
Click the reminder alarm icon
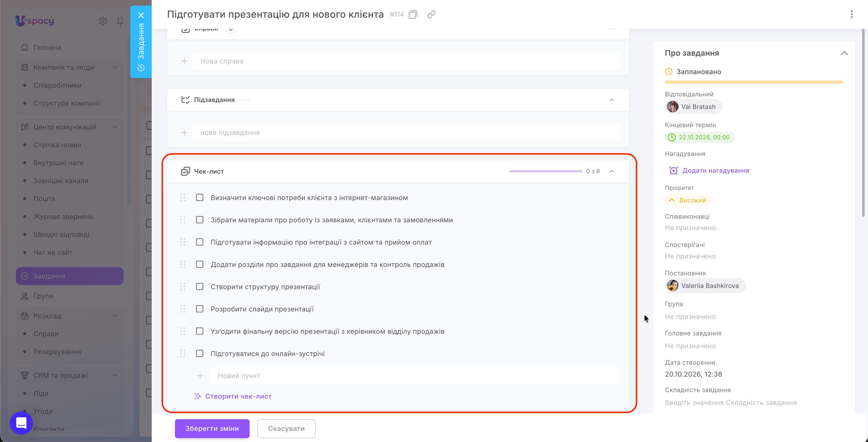point(673,171)
